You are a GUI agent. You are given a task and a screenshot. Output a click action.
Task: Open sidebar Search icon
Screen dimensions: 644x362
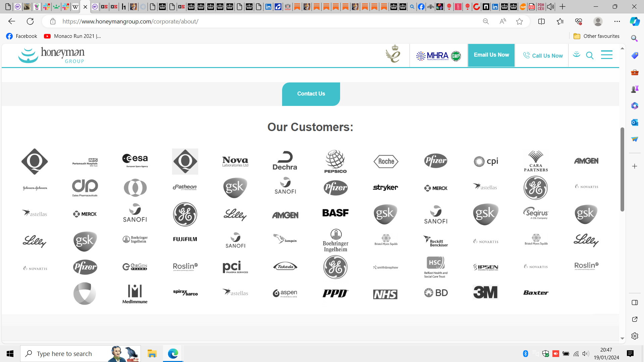coord(634,39)
